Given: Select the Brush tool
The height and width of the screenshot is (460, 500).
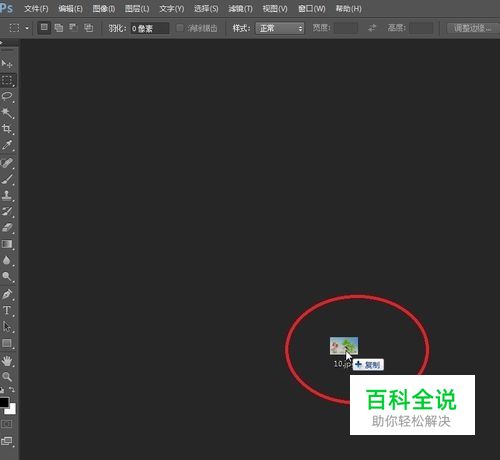Looking at the screenshot, I should (x=7, y=179).
